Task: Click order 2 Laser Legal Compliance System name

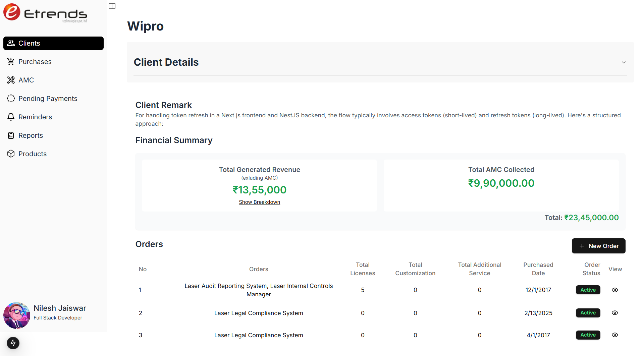Action: [x=259, y=313]
